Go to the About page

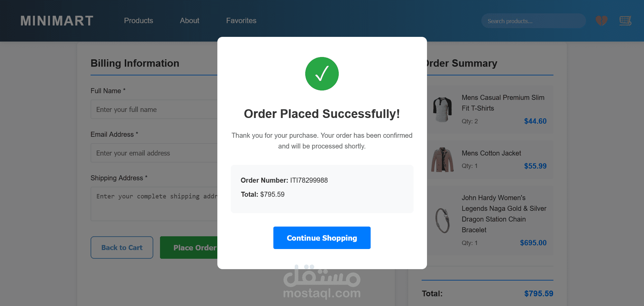[x=190, y=21]
